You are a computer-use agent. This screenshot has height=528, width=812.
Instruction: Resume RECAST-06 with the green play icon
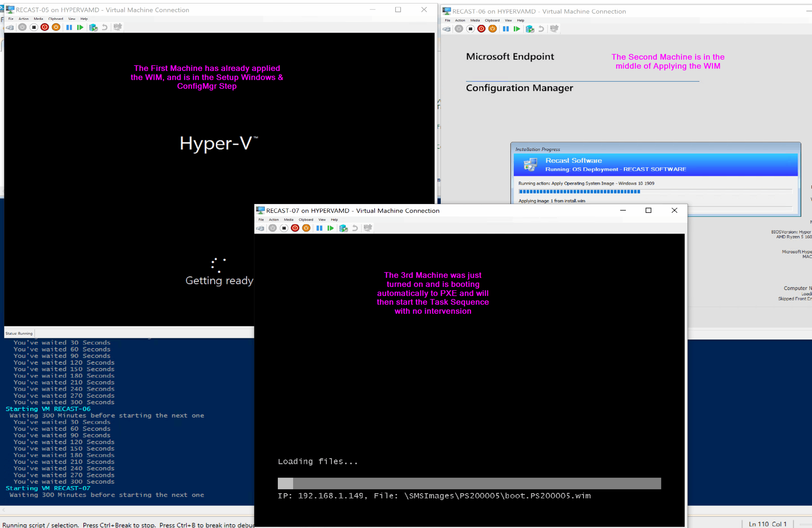pos(517,29)
